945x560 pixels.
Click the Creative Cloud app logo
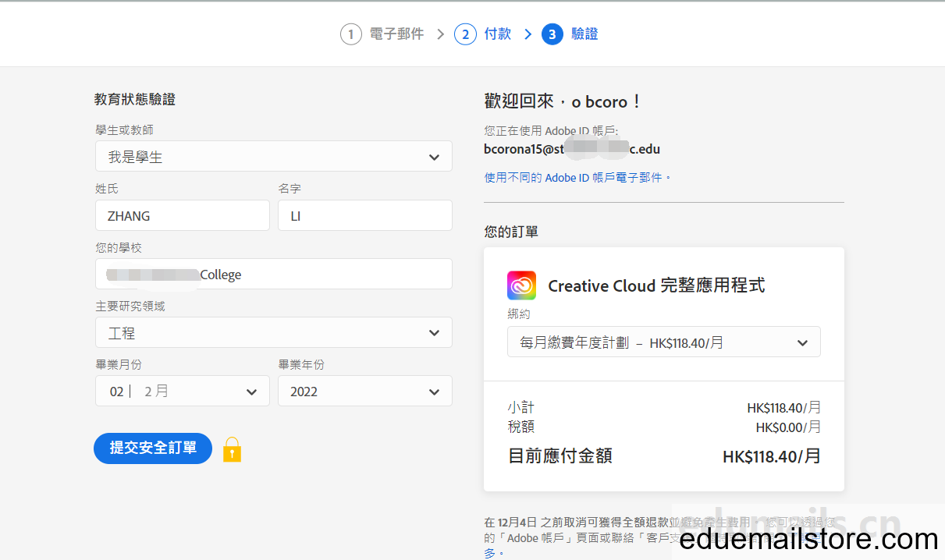coord(521,285)
